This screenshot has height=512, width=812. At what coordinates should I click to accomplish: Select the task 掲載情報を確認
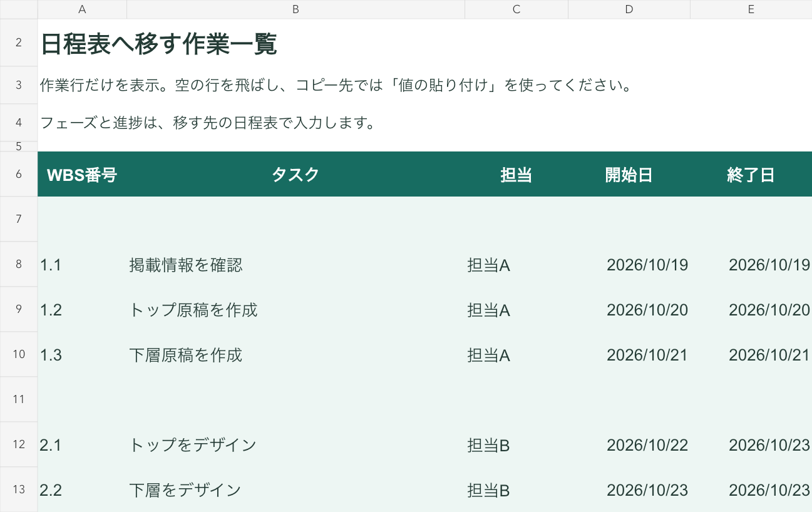pyautogui.click(x=296, y=265)
